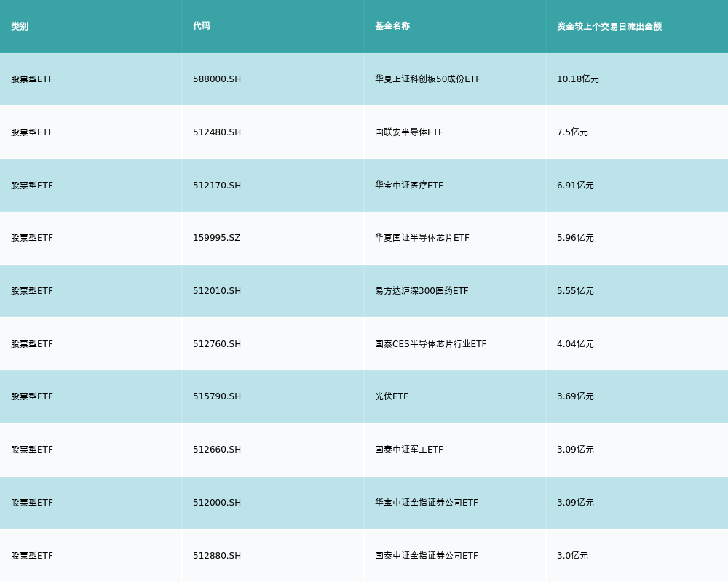Select the 7.5亿元 outflow value
Image resolution: width=728 pixels, height=582 pixels.
(x=572, y=132)
